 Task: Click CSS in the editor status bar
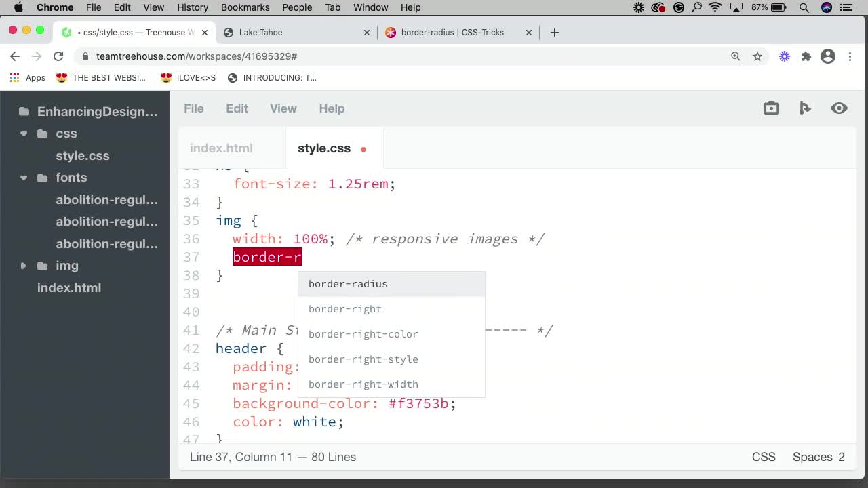(x=764, y=457)
